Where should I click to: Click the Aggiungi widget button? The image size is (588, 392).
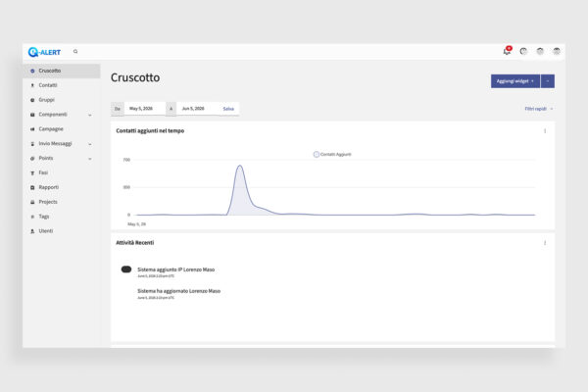(x=515, y=81)
